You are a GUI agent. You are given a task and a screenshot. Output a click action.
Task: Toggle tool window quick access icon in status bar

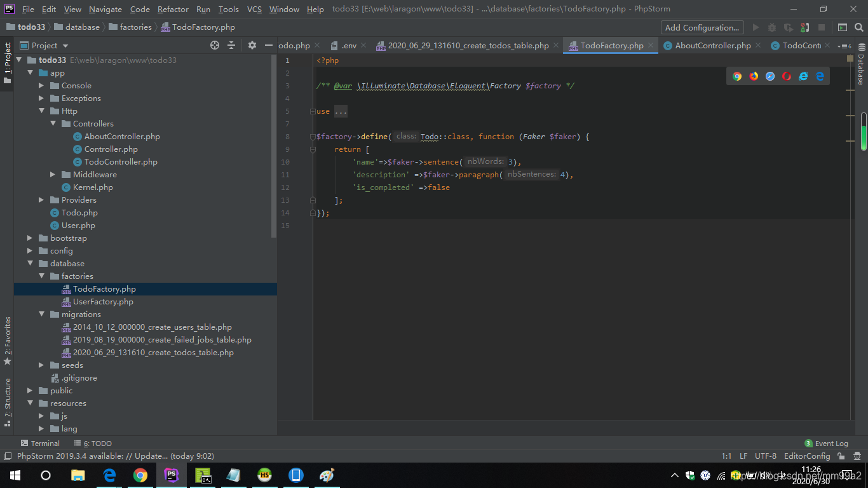point(7,456)
